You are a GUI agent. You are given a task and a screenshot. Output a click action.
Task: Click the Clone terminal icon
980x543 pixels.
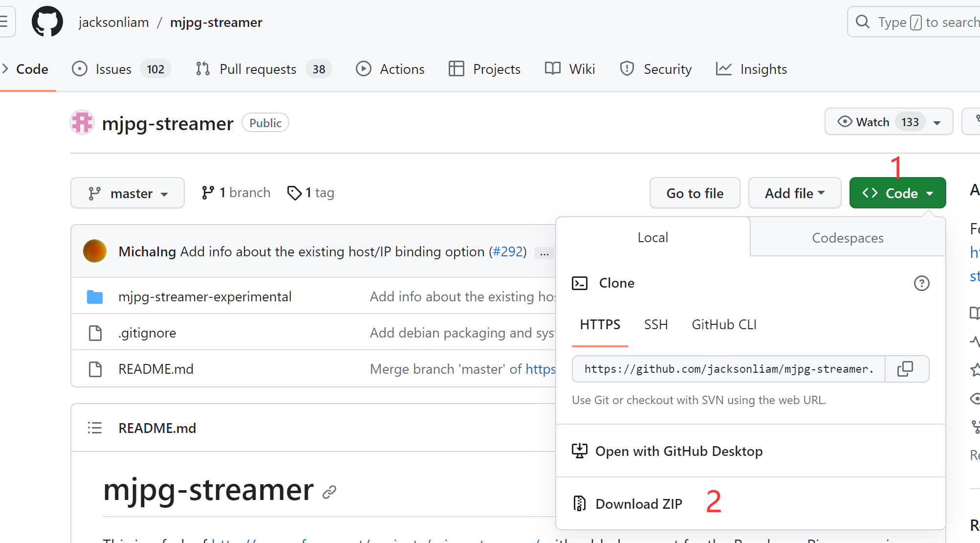(580, 283)
